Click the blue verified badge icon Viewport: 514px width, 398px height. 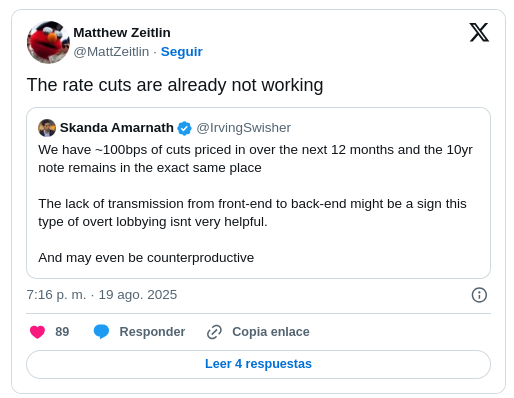pos(184,128)
